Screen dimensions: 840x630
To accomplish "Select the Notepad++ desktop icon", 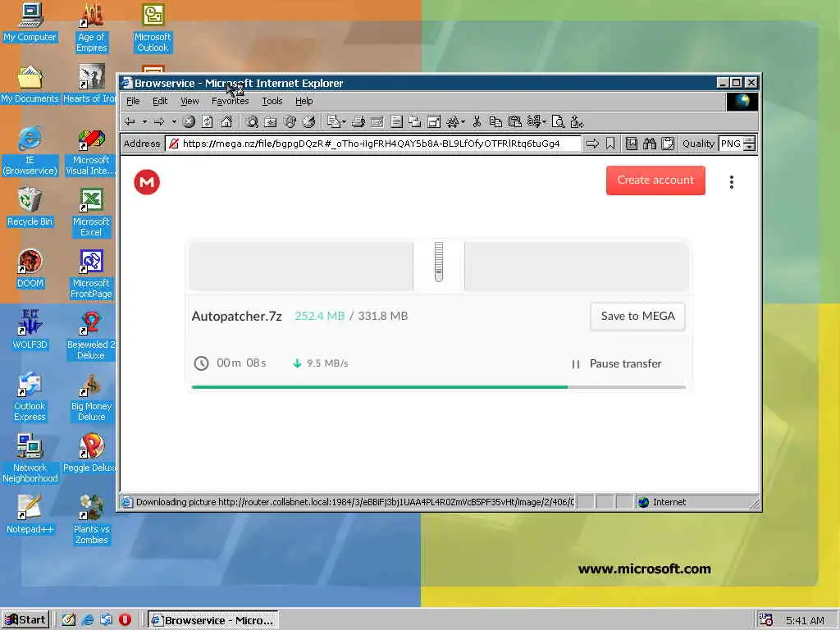I will [x=30, y=514].
